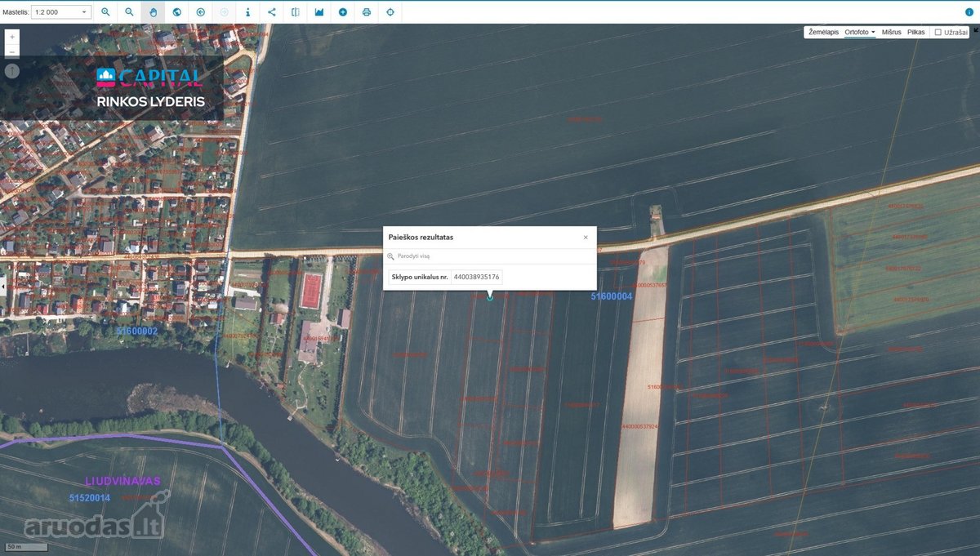Viewport: 980px width, 556px height.
Task: Click the search result map marker
Action: pyautogui.click(x=490, y=297)
